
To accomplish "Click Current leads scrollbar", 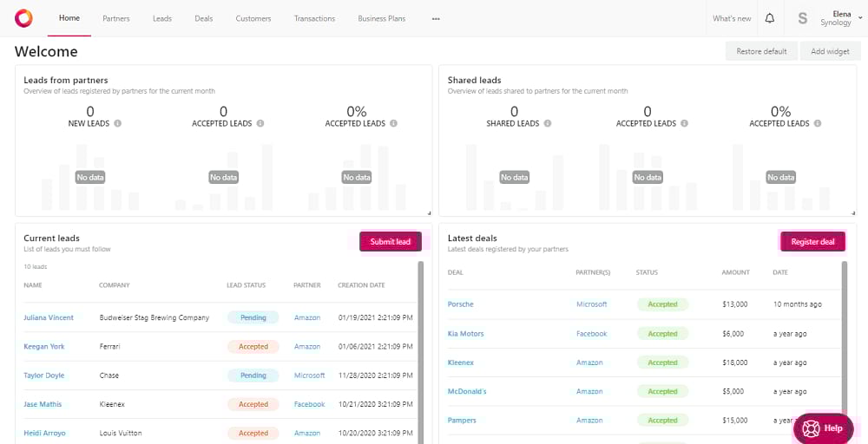I will [x=421, y=352].
